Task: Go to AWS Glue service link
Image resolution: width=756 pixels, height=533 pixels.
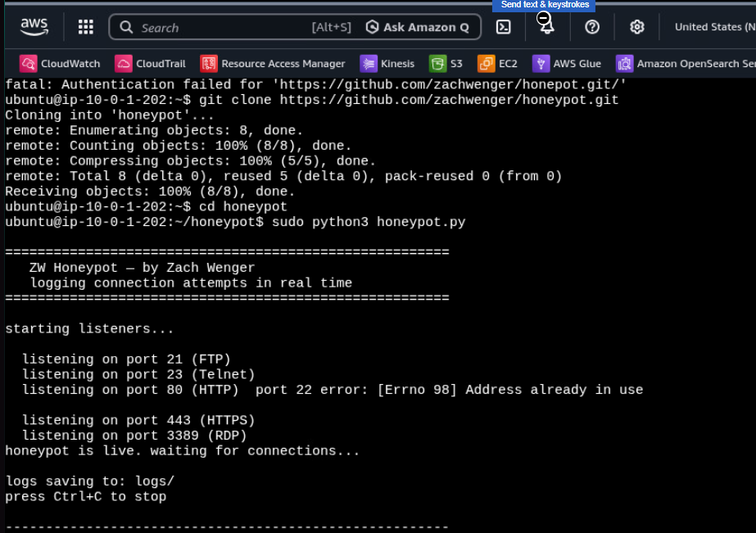Action: tap(577, 64)
